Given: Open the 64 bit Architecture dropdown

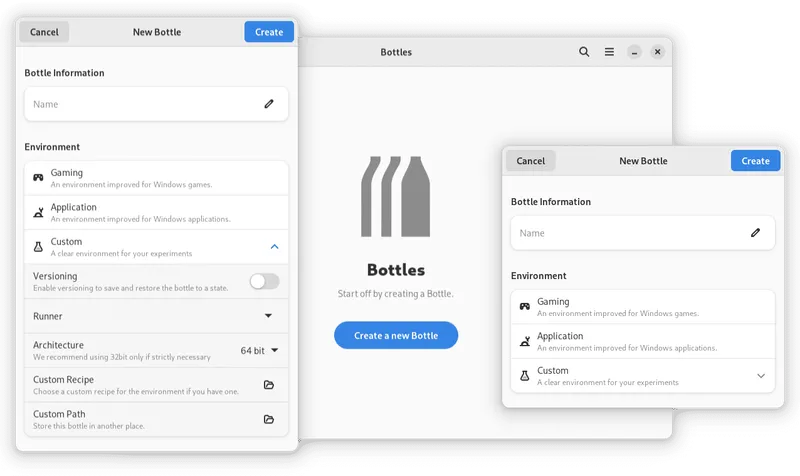Looking at the screenshot, I should point(259,350).
